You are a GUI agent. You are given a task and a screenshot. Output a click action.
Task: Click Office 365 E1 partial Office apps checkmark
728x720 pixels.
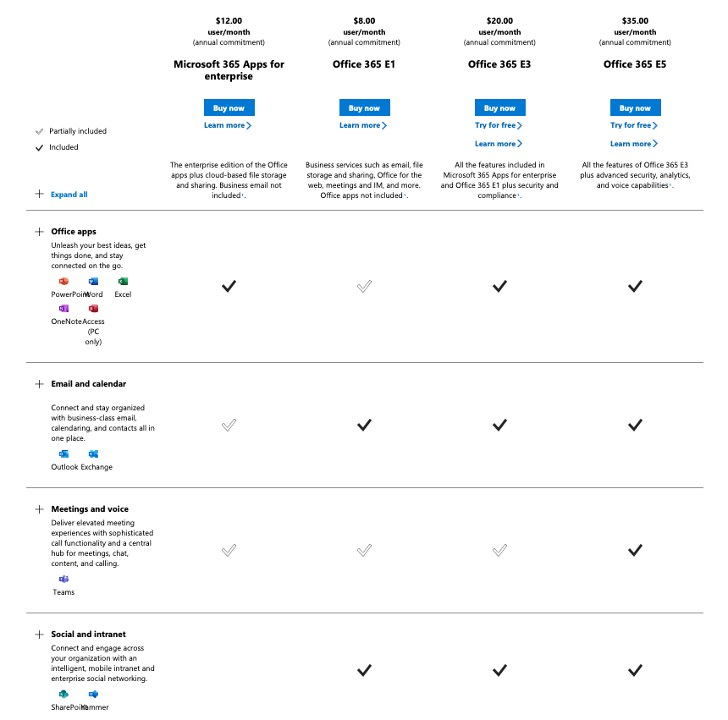tap(364, 287)
